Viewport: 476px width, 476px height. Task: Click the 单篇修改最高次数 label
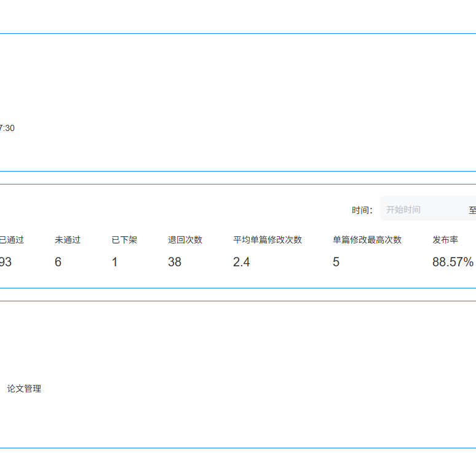(x=367, y=240)
